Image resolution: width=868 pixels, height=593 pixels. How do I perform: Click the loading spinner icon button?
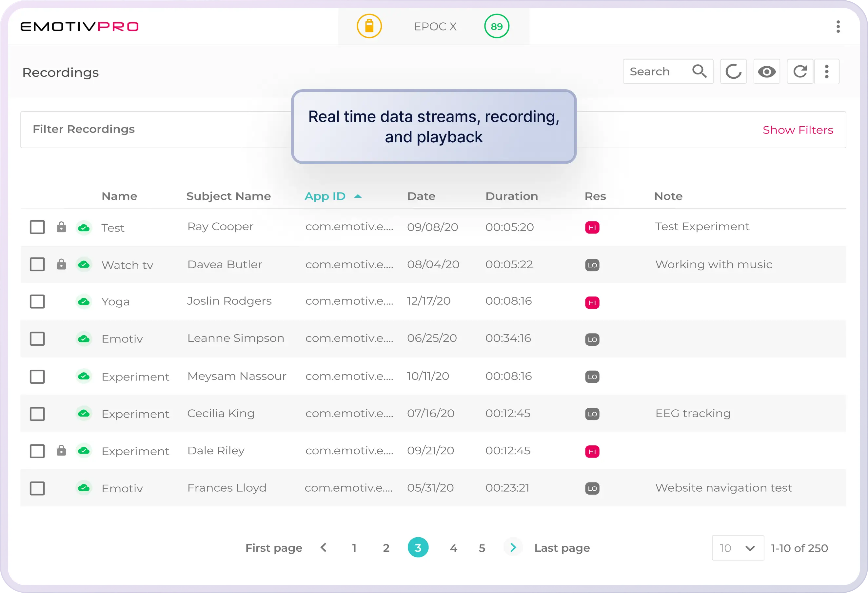click(x=733, y=72)
